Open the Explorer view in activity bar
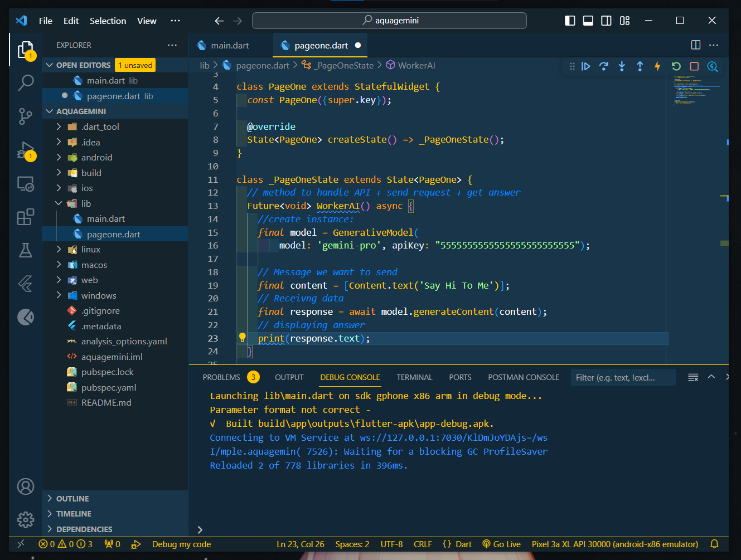741x560 pixels. [x=26, y=50]
